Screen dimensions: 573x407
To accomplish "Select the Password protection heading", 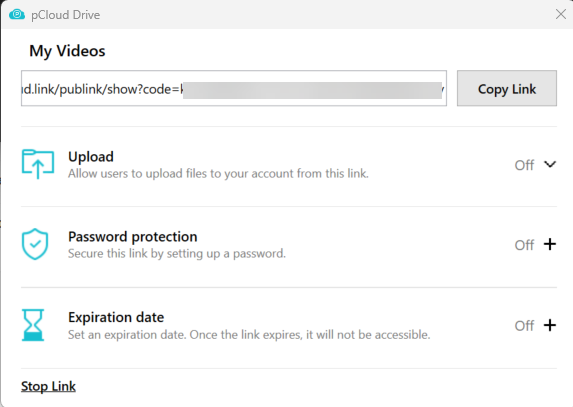I will (133, 237).
